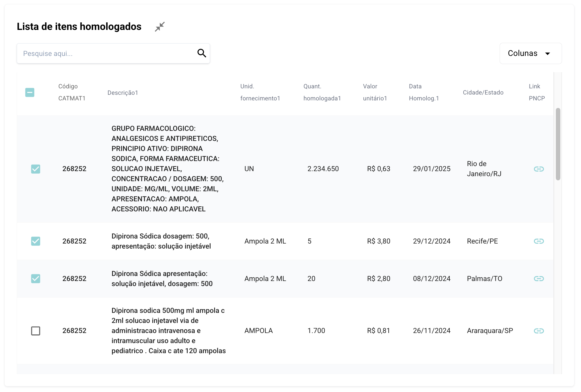Sort by Código CATMAT1 column header
This screenshot has height=392, width=581.
[x=72, y=92]
